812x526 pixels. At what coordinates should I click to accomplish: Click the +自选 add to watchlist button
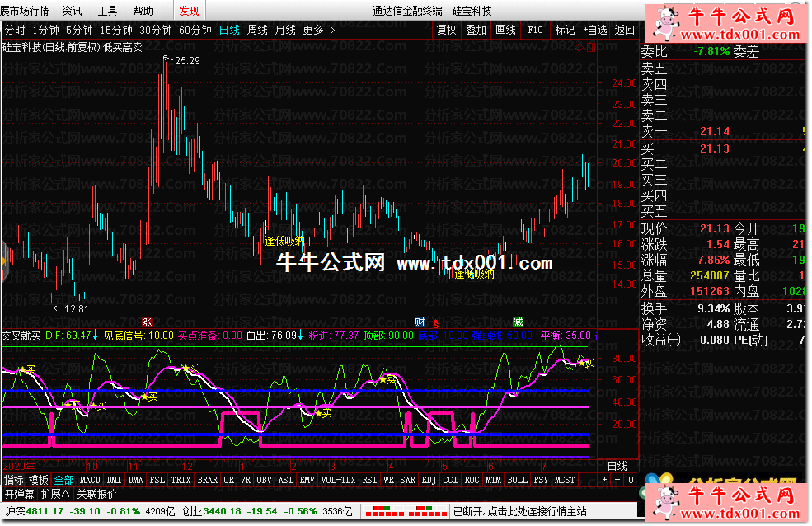tap(595, 30)
